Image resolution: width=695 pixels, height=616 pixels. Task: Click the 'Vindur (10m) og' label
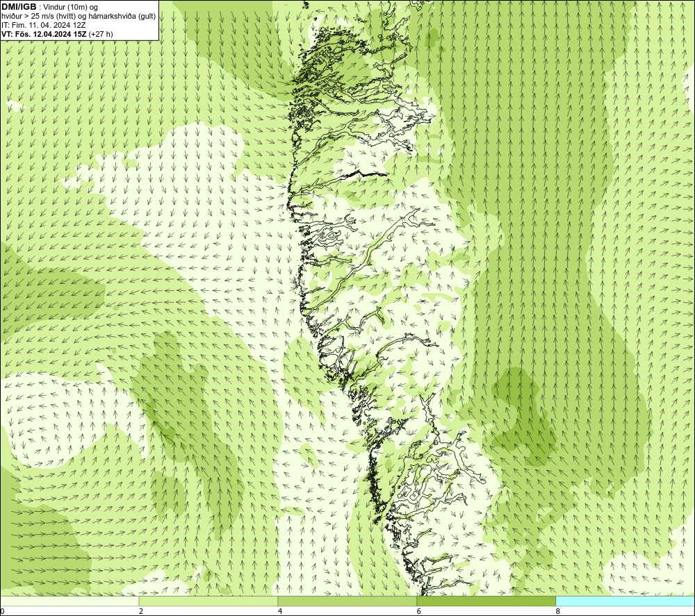click(72, 8)
